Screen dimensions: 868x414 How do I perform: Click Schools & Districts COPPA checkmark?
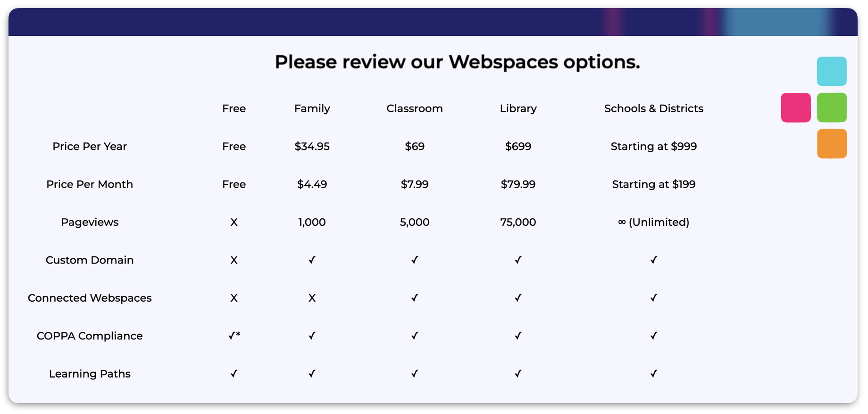[x=653, y=336]
